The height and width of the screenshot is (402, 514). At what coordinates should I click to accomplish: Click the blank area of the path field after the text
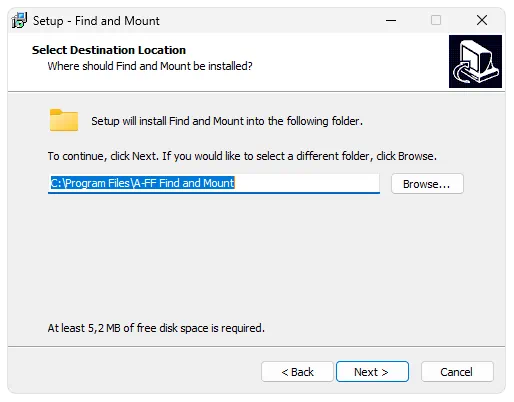pyautogui.click(x=307, y=183)
